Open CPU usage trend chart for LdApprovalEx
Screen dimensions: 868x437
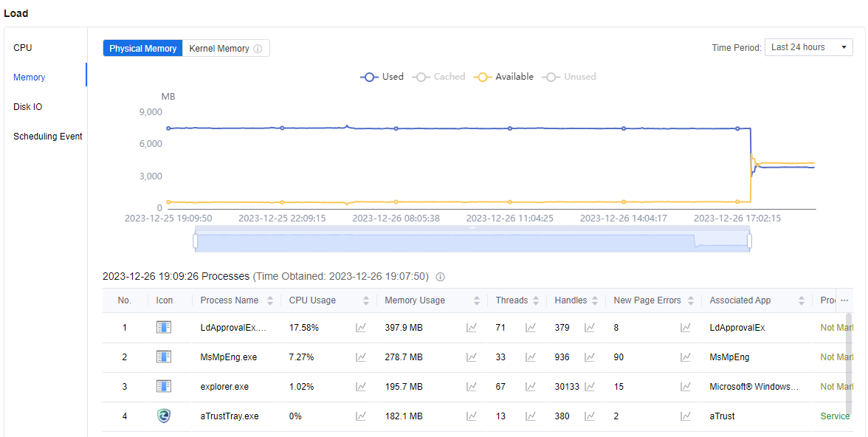point(361,328)
